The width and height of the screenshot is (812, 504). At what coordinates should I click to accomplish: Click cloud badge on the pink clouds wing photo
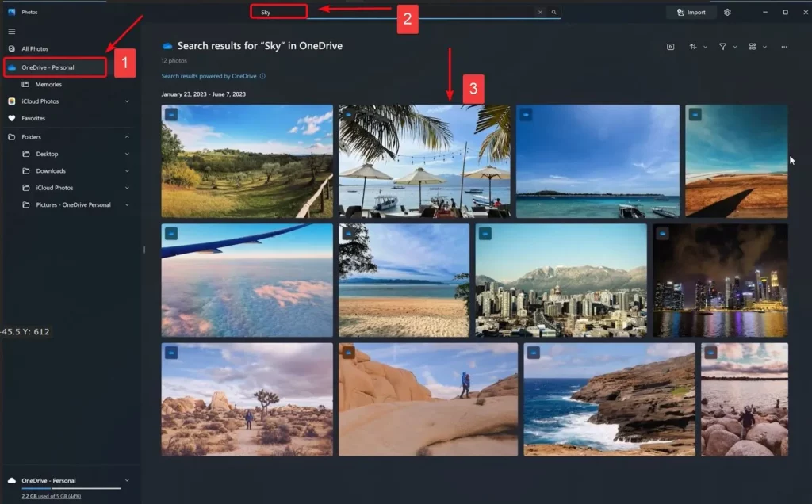pos(171,233)
